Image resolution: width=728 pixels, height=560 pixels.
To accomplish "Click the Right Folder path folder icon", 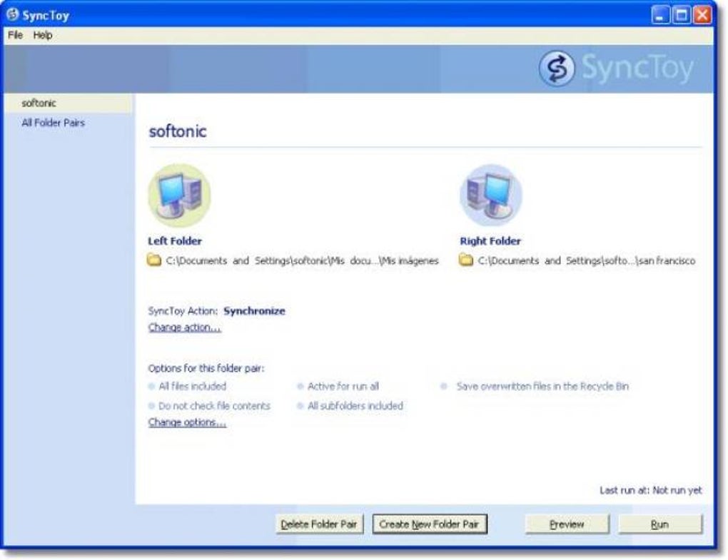I will click(465, 260).
